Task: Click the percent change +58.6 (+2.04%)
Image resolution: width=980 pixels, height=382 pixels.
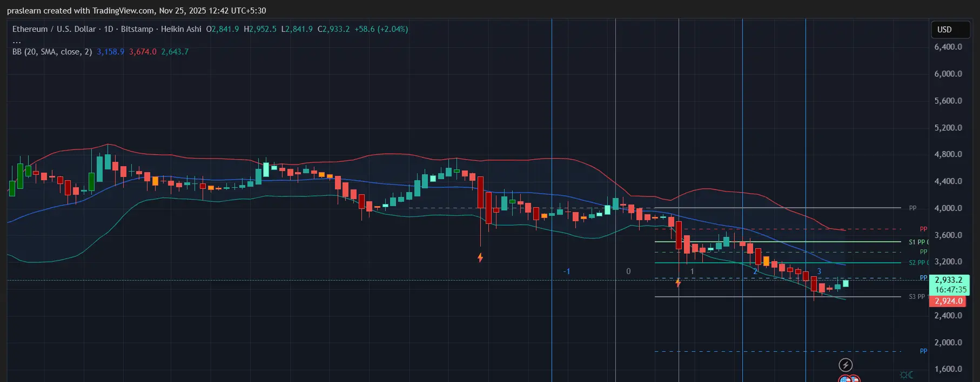Action: (381, 29)
